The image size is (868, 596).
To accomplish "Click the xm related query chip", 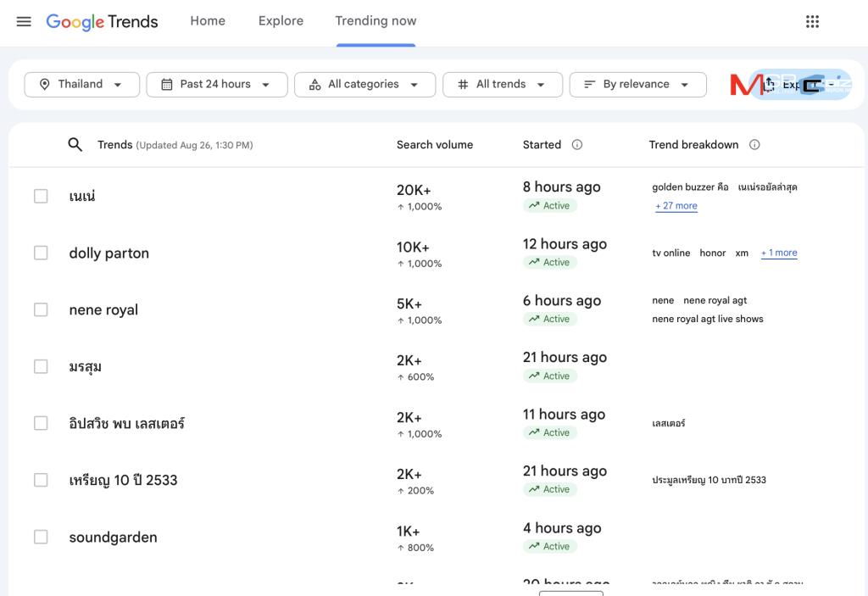I will (742, 253).
